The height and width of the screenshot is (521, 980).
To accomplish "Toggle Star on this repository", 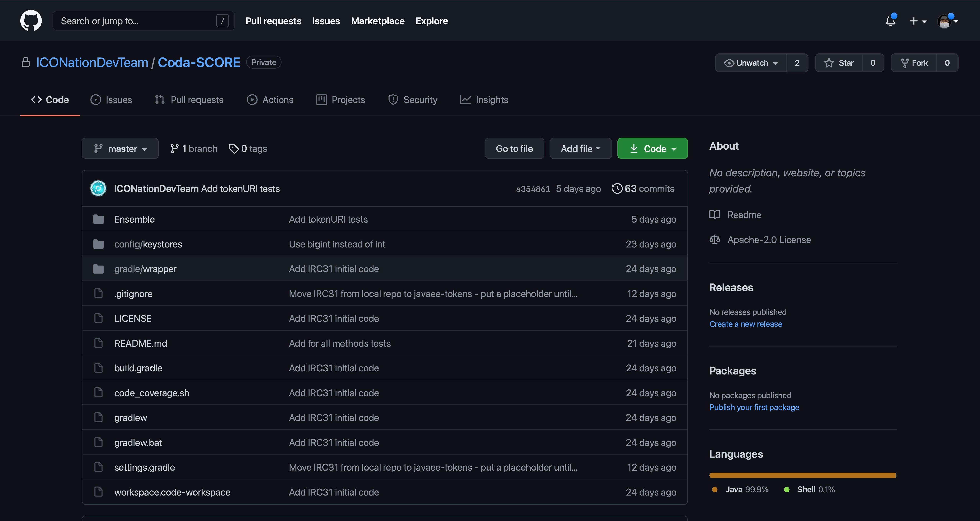I will 838,63.
